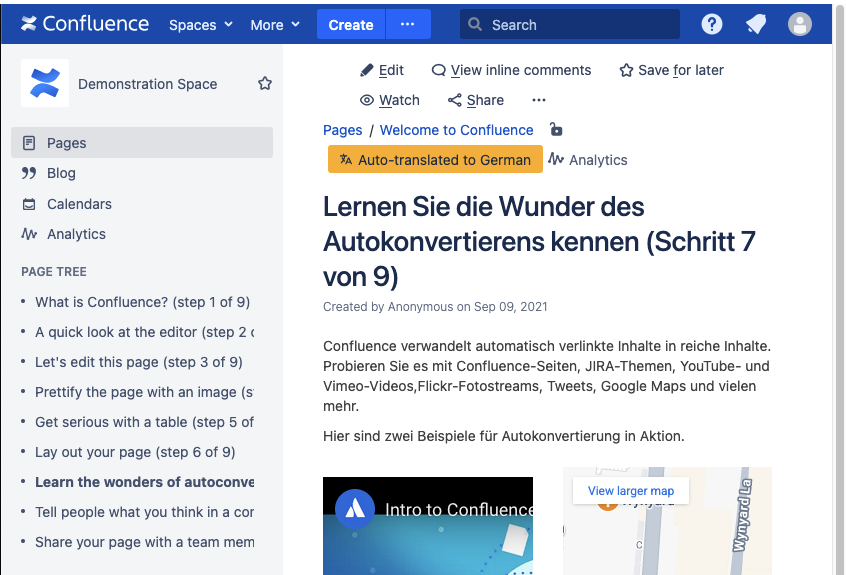Star the Demonstration Space as favourite
This screenshot has width=846, height=575.
point(264,84)
